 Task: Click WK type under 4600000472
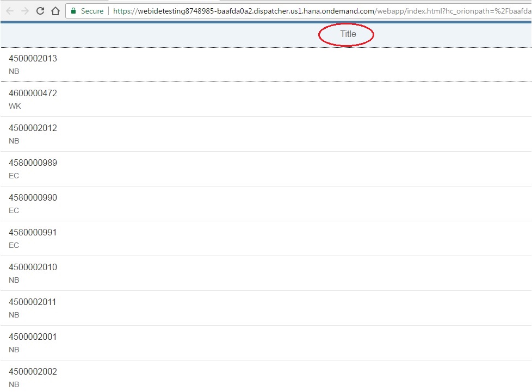click(15, 106)
